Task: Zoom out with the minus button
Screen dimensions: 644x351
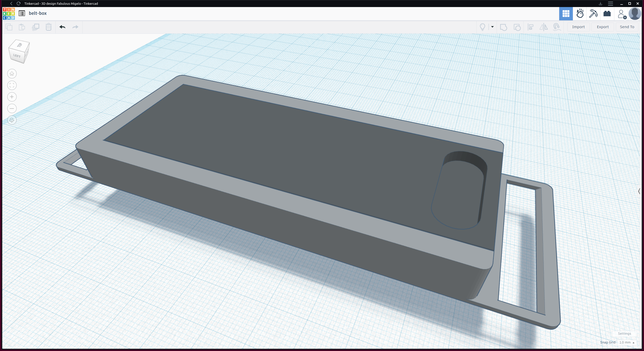Action: (12, 108)
